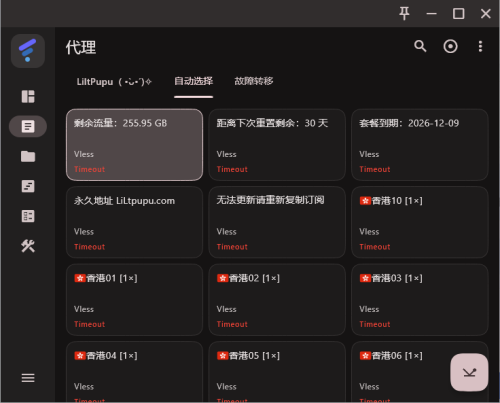Viewport: 500px width, 403px height.
Task: Click Vless label on the 套餐到期 card
Action: point(369,154)
